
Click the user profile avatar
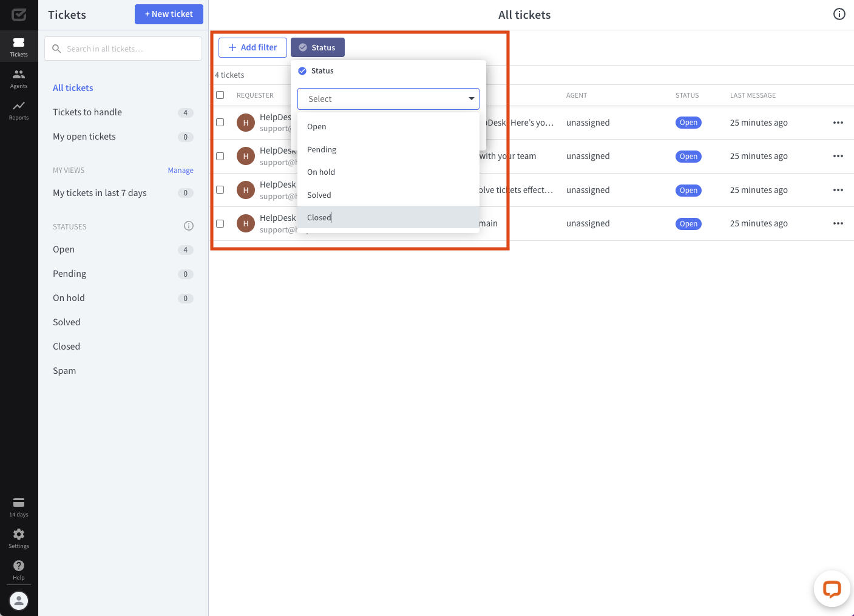pos(19,601)
